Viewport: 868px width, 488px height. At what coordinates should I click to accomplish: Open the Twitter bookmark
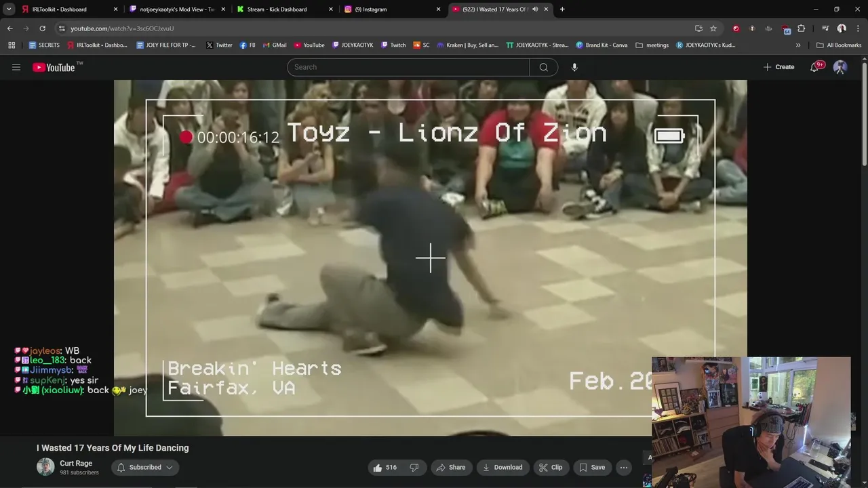(218, 45)
